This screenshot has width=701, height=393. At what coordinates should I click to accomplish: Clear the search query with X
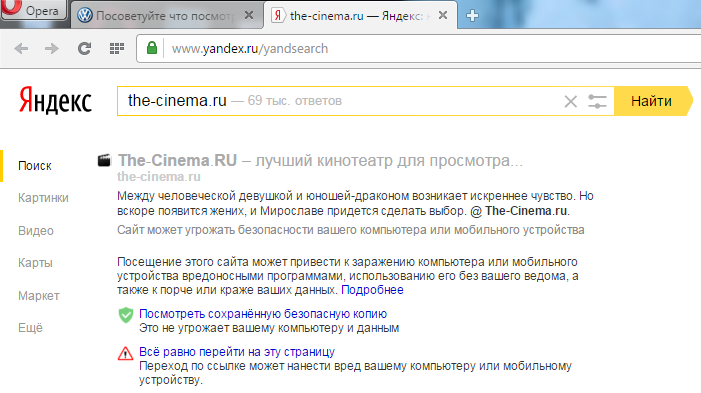570,101
